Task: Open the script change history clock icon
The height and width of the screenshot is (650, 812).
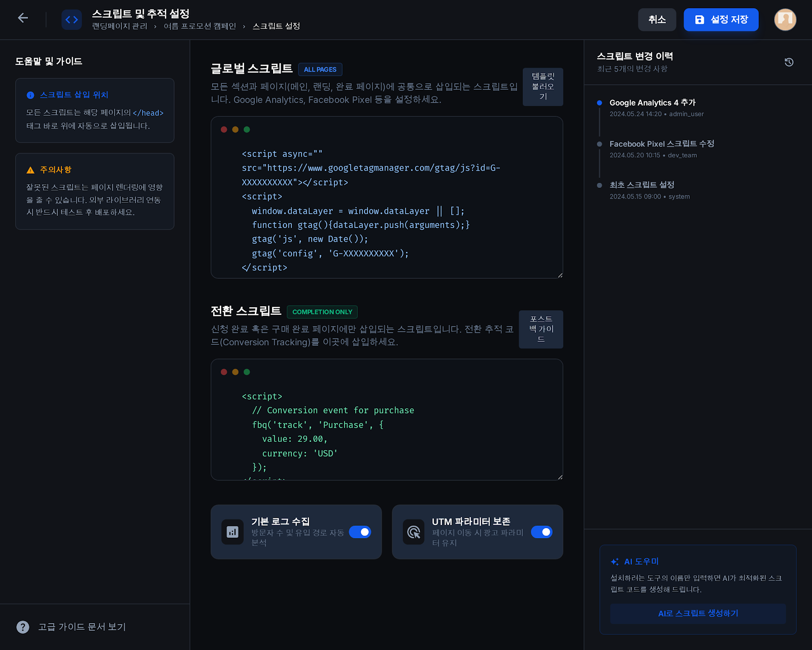Action: point(789,62)
